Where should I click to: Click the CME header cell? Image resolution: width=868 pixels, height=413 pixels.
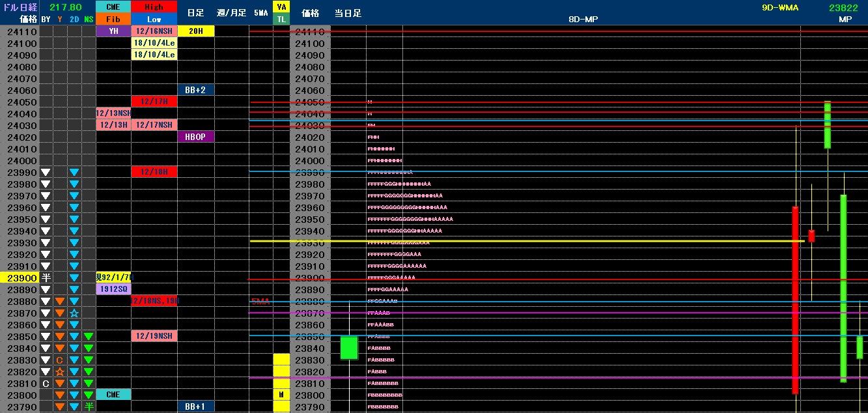point(113,7)
